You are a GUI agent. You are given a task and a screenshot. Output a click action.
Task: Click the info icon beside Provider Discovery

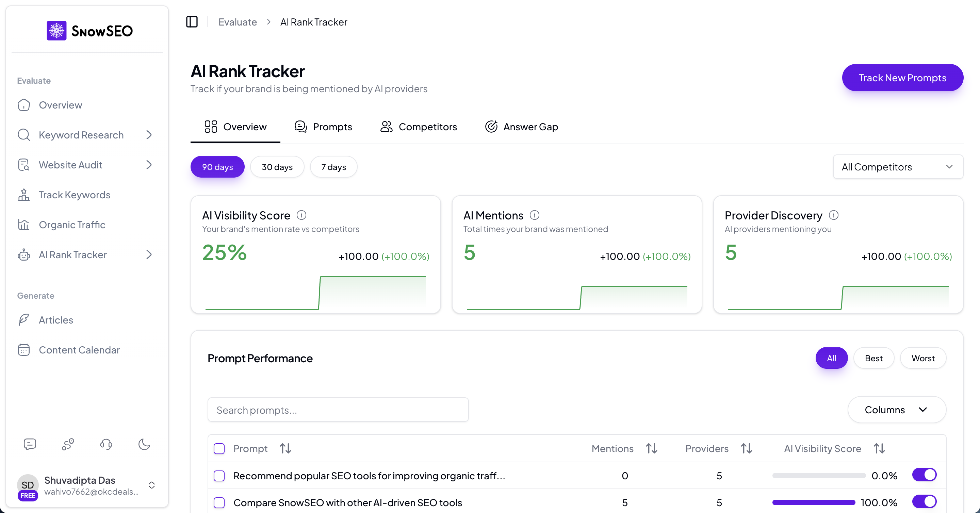[x=834, y=215]
